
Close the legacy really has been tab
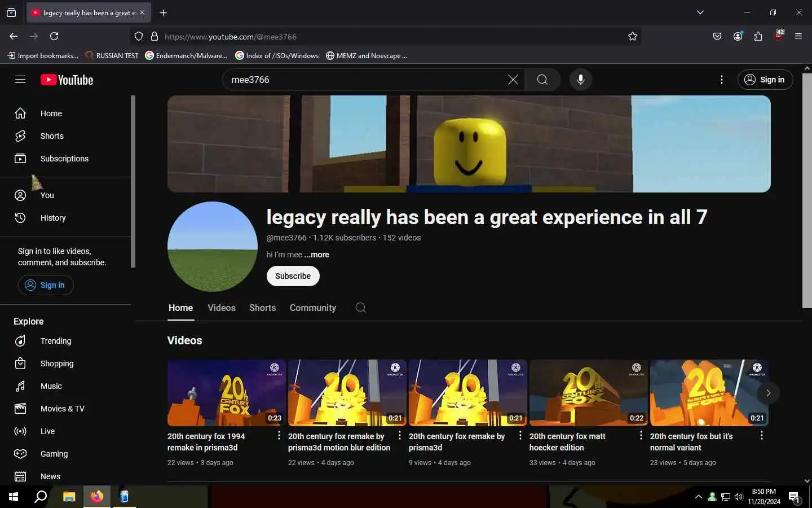click(x=142, y=12)
